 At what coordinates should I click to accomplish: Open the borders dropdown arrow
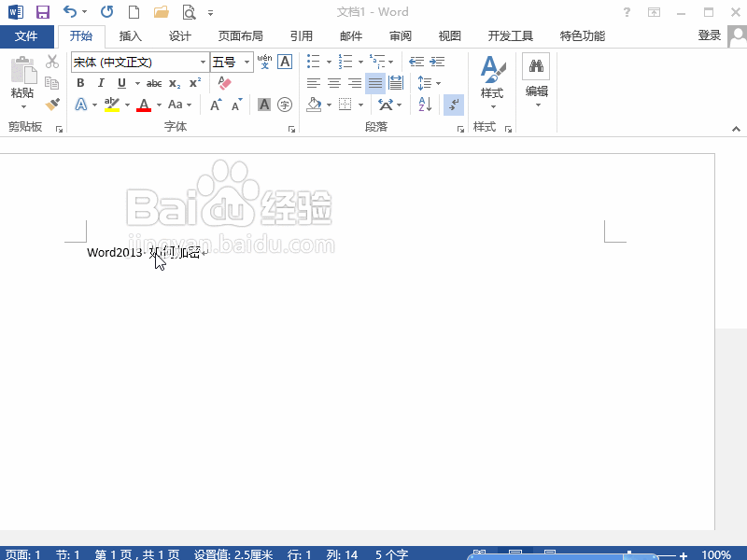click(x=360, y=105)
